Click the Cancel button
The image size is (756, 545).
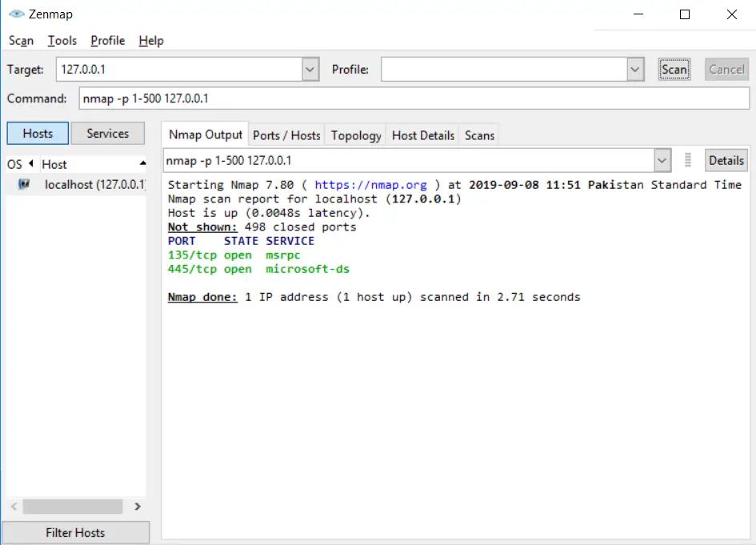tap(726, 70)
